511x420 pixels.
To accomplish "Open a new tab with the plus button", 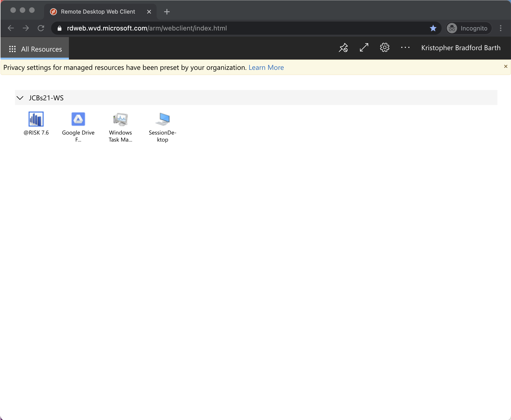I will [167, 12].
